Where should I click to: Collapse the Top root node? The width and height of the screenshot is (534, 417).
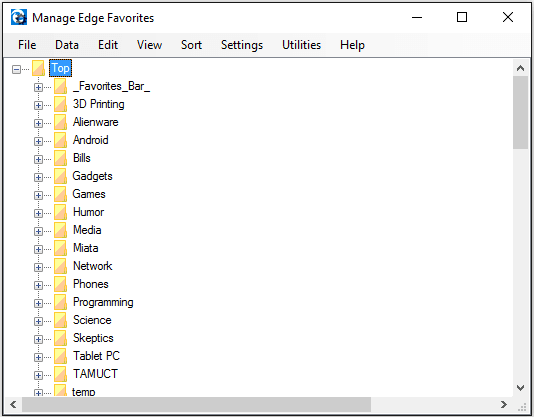(x=16, y=69)
